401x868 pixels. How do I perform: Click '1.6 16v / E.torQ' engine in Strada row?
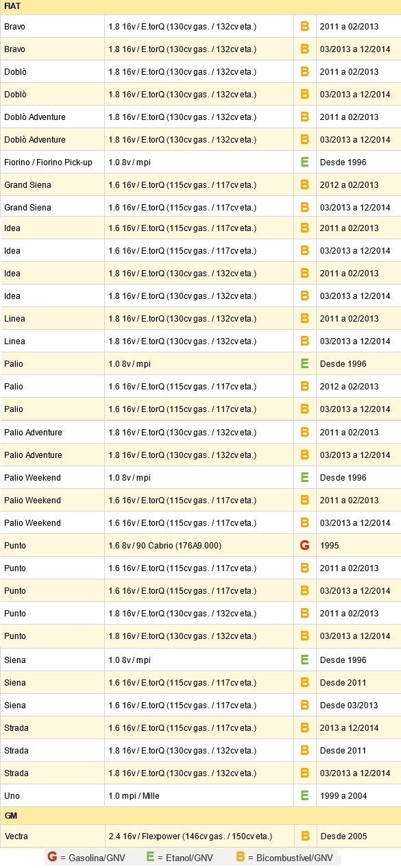(182, 728)
